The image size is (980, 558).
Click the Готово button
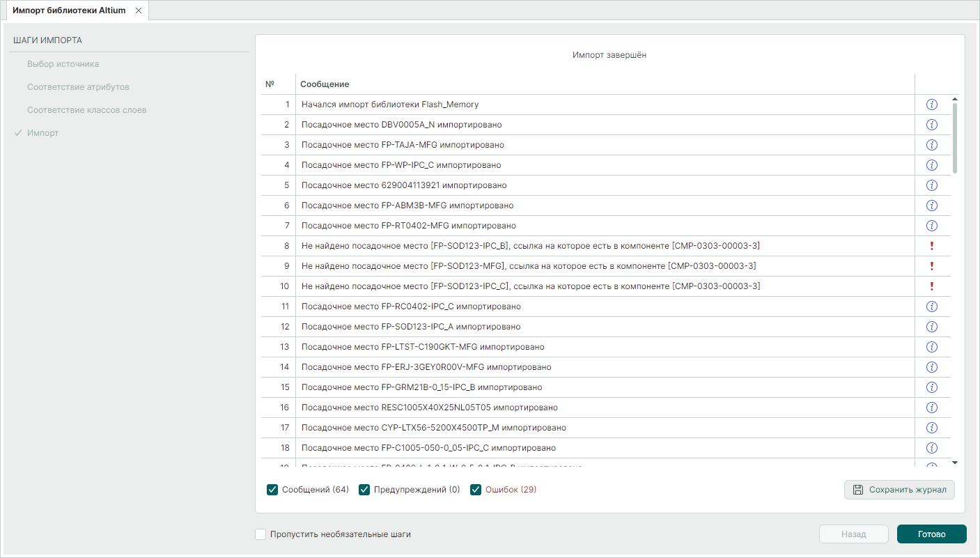pyautogui.click(x=932, y=534)
